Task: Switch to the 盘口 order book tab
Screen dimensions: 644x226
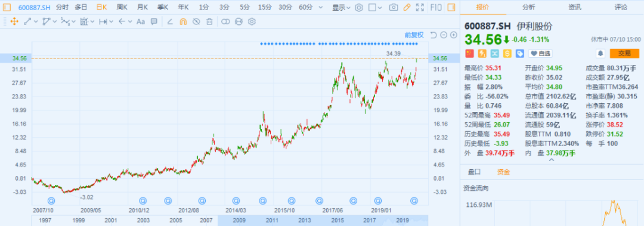Action: click(475, 172)
